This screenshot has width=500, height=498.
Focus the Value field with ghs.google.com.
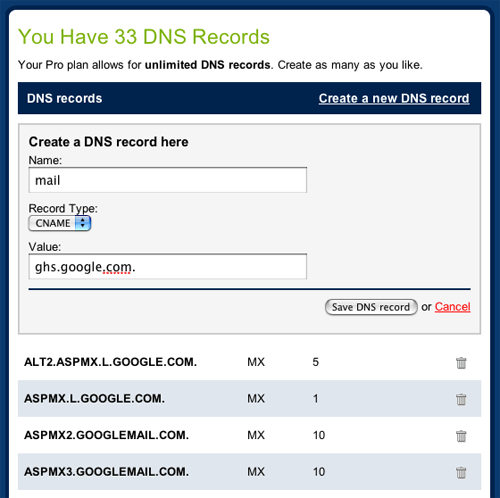pyautogui.click(x=168, y=267)
